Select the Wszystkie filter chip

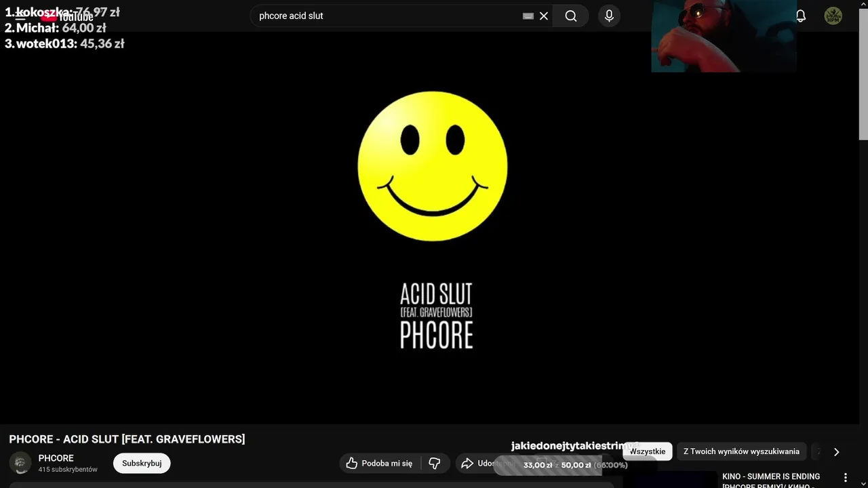pos(648,451)
